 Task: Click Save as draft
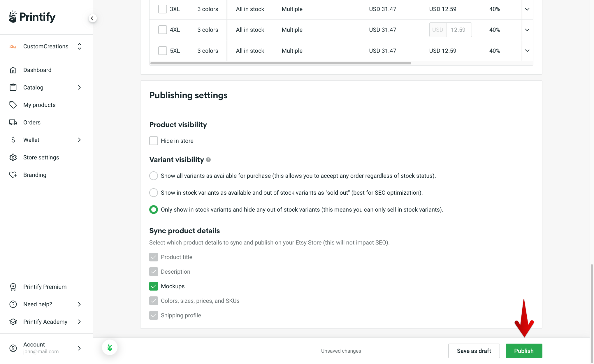(474, 351)
